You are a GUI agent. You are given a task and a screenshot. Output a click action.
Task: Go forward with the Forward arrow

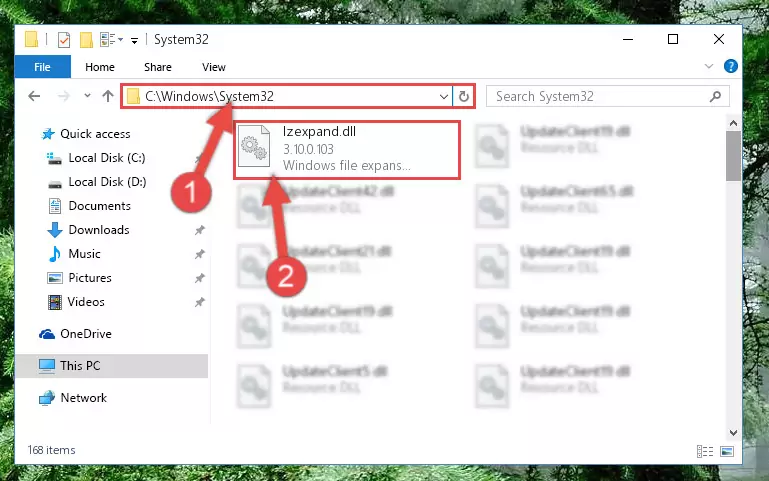[63, 96]
